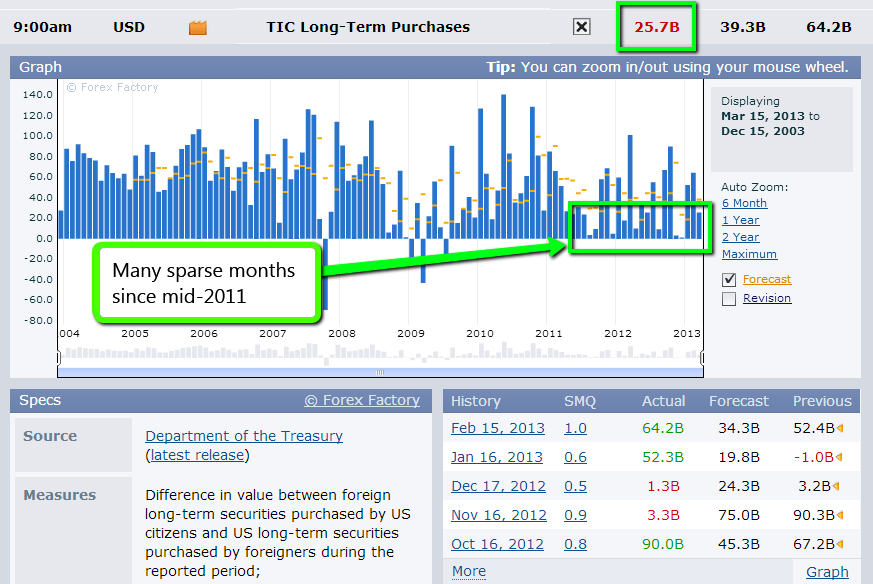The height and width of the screenshot is (584, 873).
Task: Close the event detail with the X icon
Action: [581, 27]
